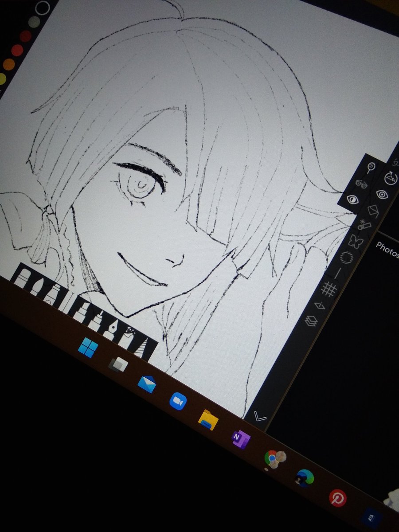Viewport: 399px width, 532px height.
Task: Toggle the half-shaded eye icon
Action: click(352, 199)
